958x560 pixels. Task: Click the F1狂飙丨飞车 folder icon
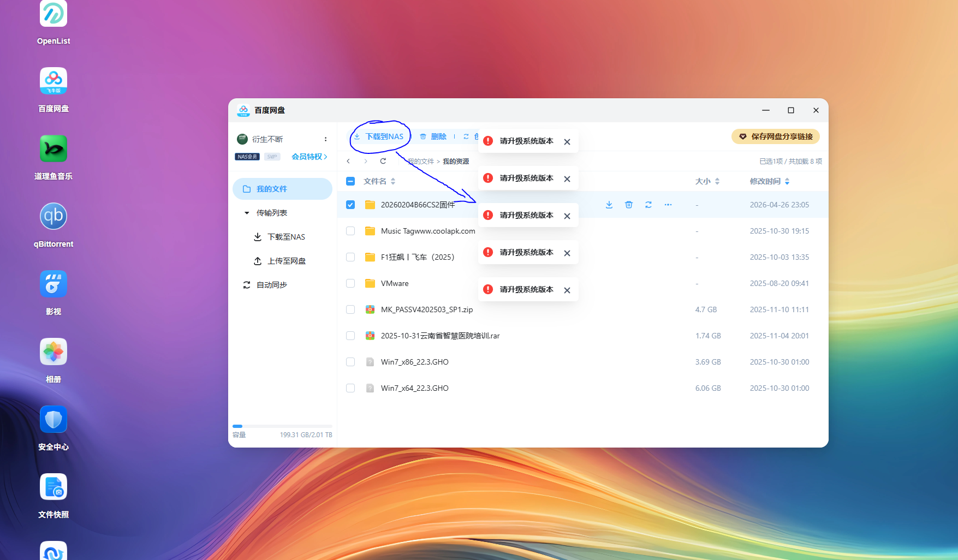point(370,257)
